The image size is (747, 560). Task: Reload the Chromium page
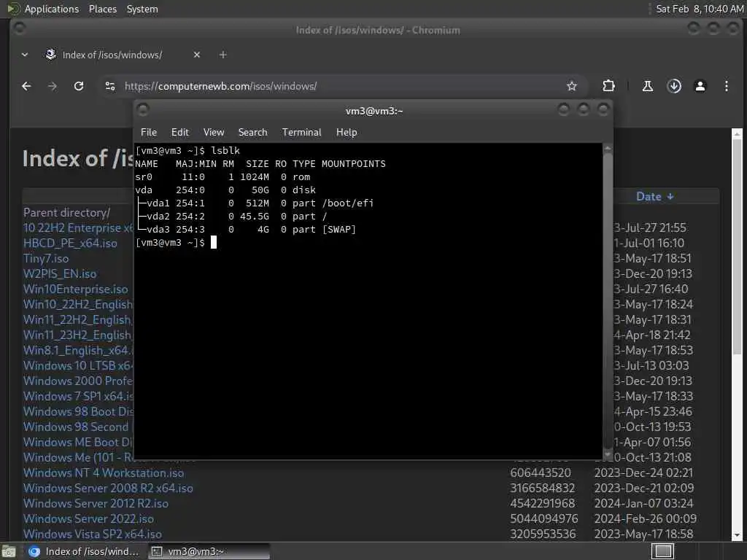pyautogui.click(x=79, y=86)
